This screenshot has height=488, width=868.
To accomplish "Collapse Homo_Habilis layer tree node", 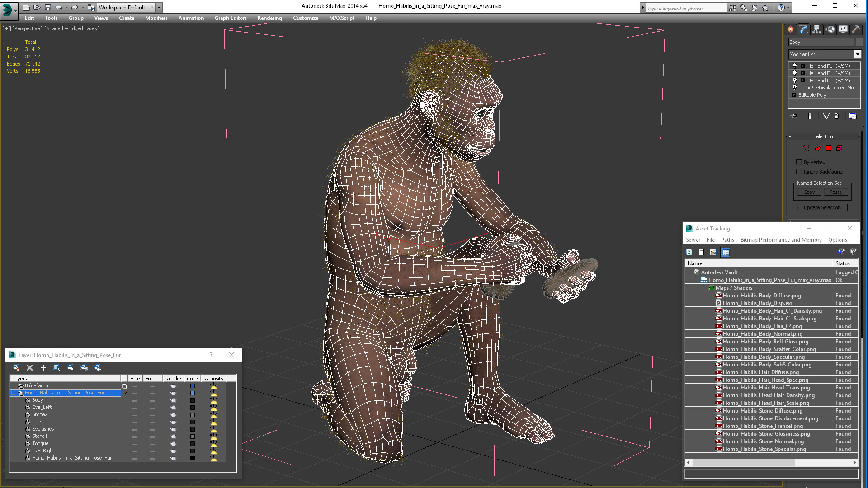I will (x=13, y=393).
